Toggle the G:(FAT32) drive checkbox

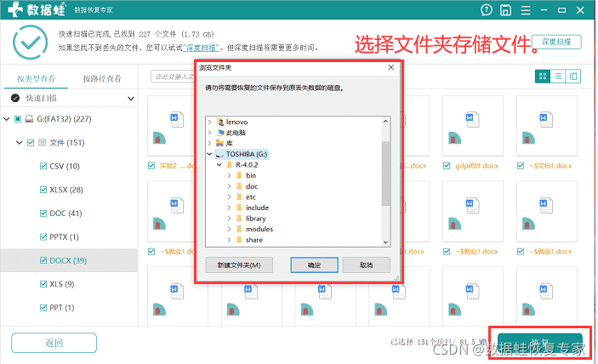(18, 119)
